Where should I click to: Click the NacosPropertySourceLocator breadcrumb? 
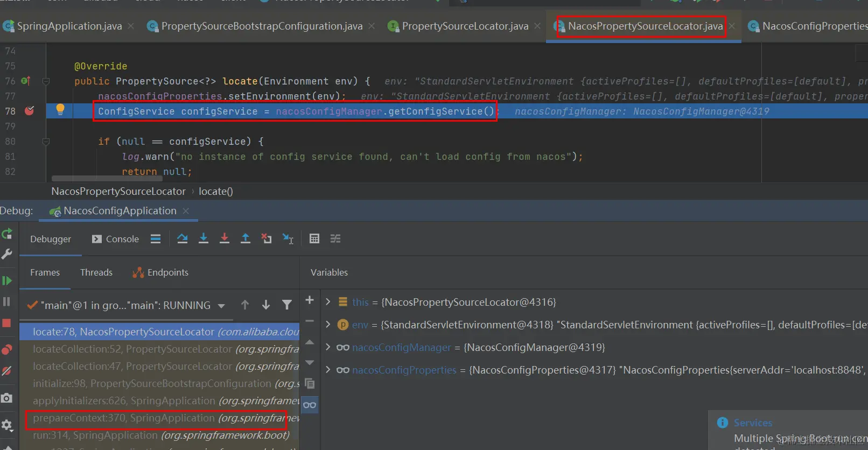coord(118,191)
